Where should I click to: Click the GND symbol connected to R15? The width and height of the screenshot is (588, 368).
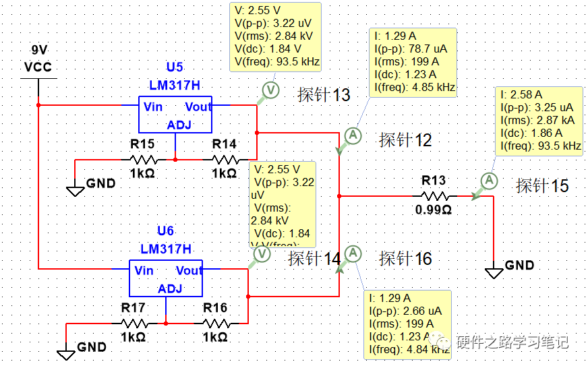(75, 188)
